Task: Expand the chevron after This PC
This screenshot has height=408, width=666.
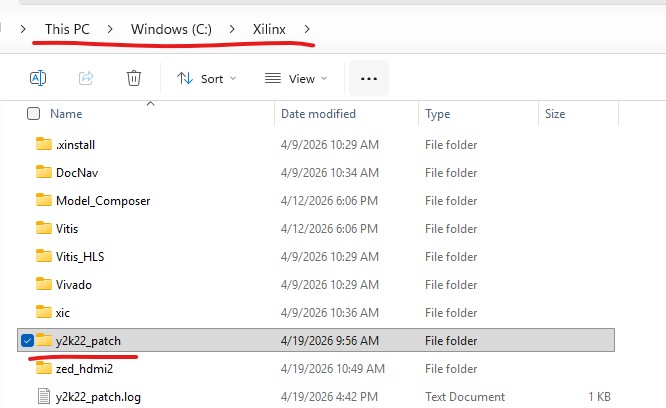Action: click(110, 30)
